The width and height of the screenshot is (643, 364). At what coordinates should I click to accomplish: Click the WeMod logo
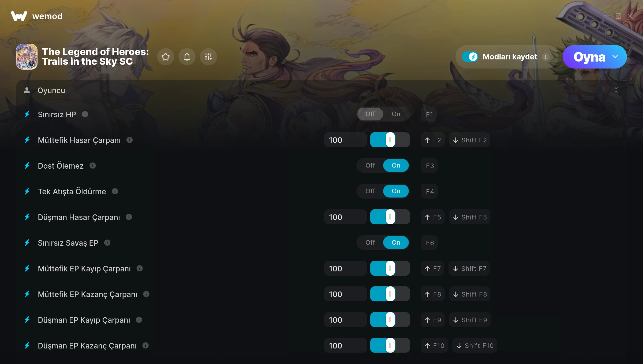(37, 16)
